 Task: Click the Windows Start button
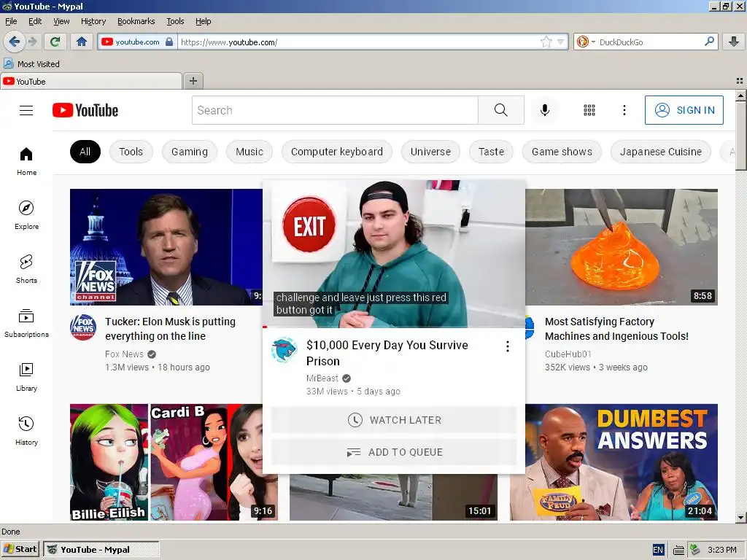coord(20,549)
